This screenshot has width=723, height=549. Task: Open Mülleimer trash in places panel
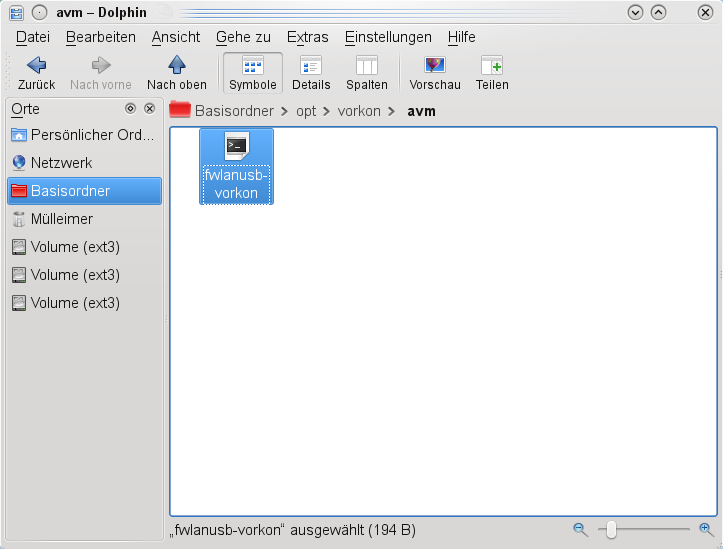[84, 219]
